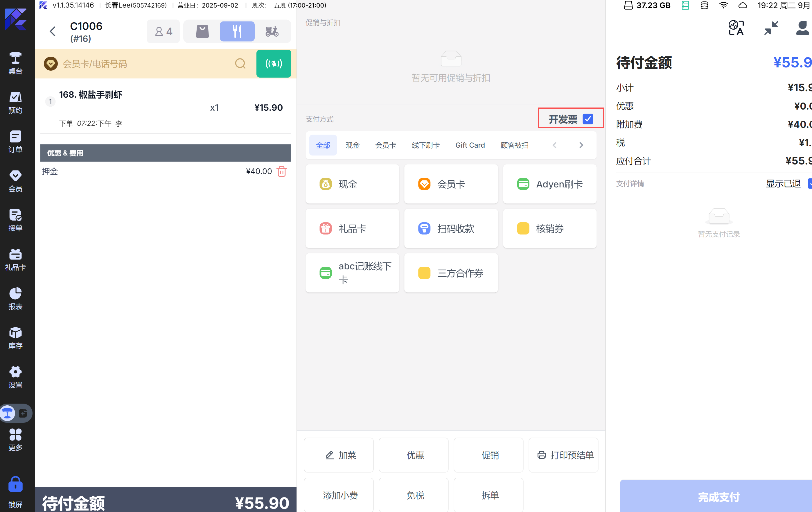Select dine-in fork and knife toggle

coord(237,31)
